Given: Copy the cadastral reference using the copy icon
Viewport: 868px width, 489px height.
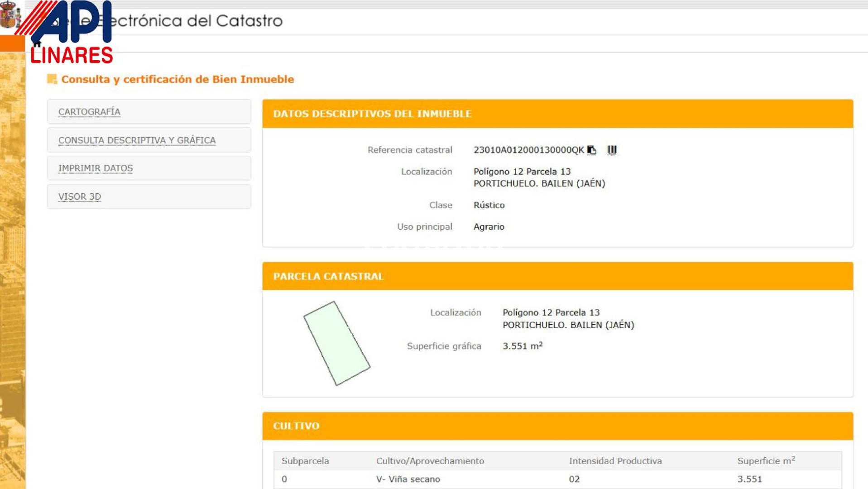Looking at the screenshot, I should pos(591,150).
